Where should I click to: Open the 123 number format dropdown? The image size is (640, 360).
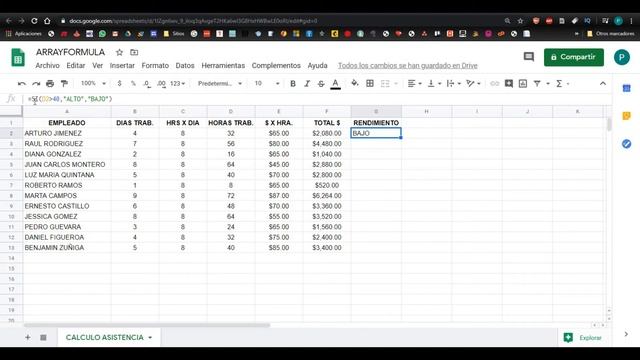click(x=177, y=83)
